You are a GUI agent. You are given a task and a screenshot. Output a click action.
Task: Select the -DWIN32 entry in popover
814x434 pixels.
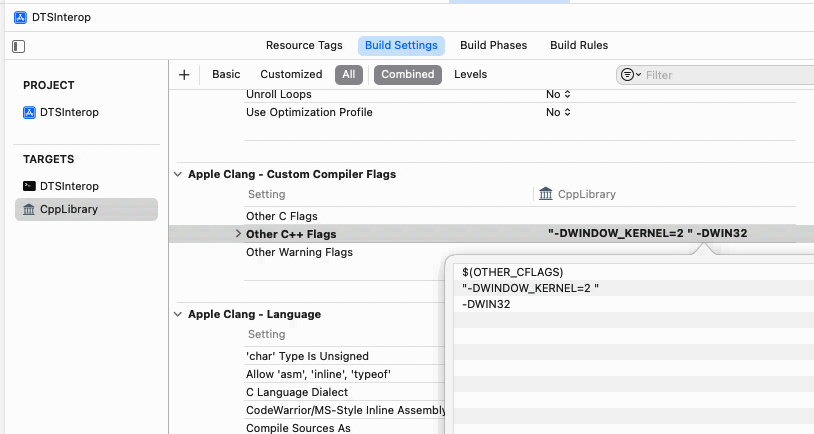(486, 304)
